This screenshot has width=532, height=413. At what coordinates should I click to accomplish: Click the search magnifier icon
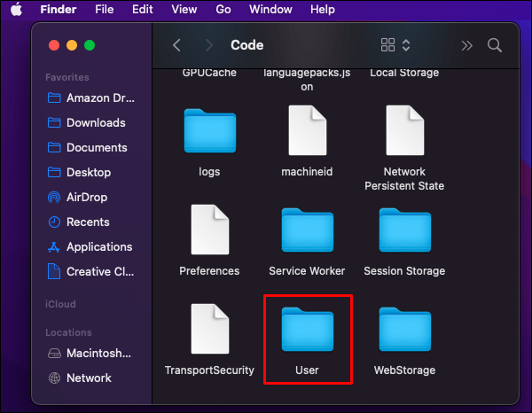pyautogui.click(x=495, y=45)
